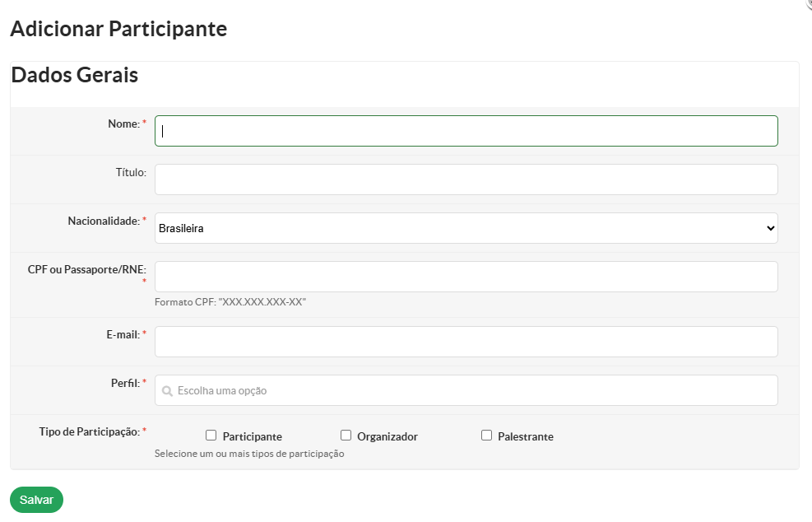This screenshot has height=522, width=812.
Task: Click the E-mail input field
Action: (466, 342)
